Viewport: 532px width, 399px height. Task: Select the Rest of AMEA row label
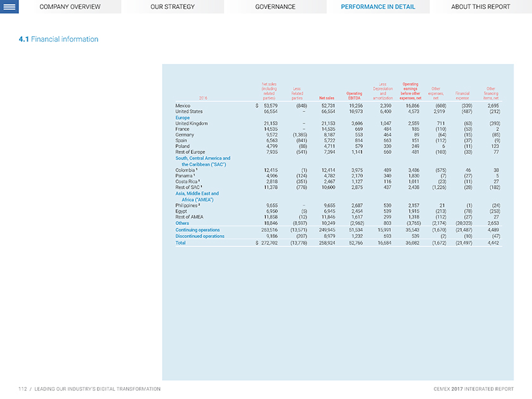click(189, 217)
